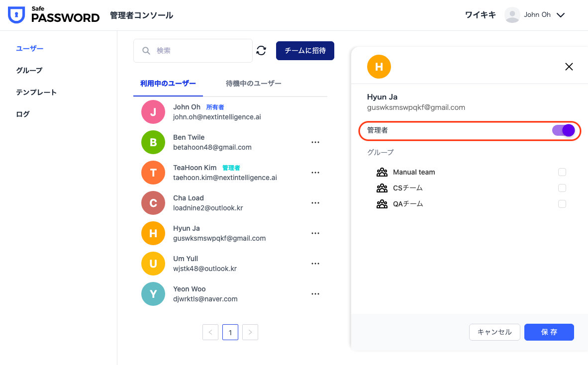This screenshot has height=365, width=588.
Task: Open more options for Cha Load
Action: click(315, 203)
